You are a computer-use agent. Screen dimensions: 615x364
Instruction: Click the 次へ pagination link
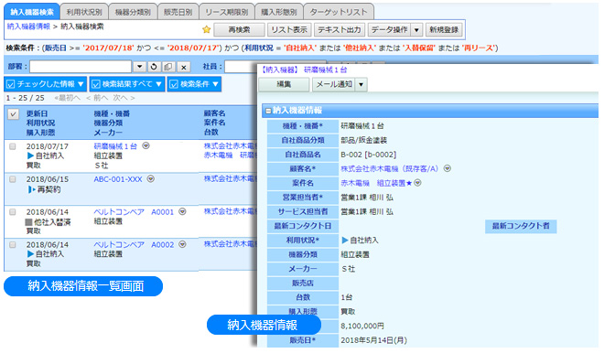coord(124,98)
